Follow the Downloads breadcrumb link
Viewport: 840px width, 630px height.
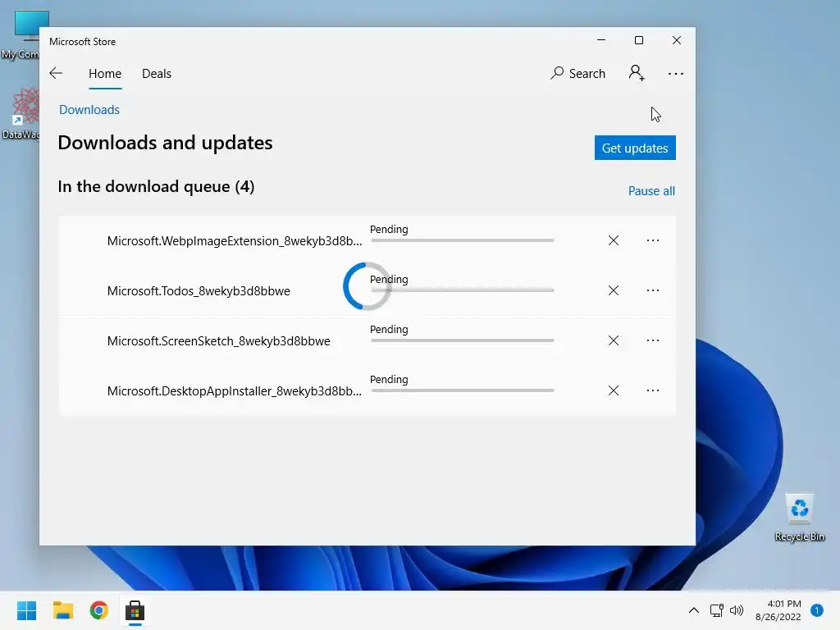(x=89, y=110)
